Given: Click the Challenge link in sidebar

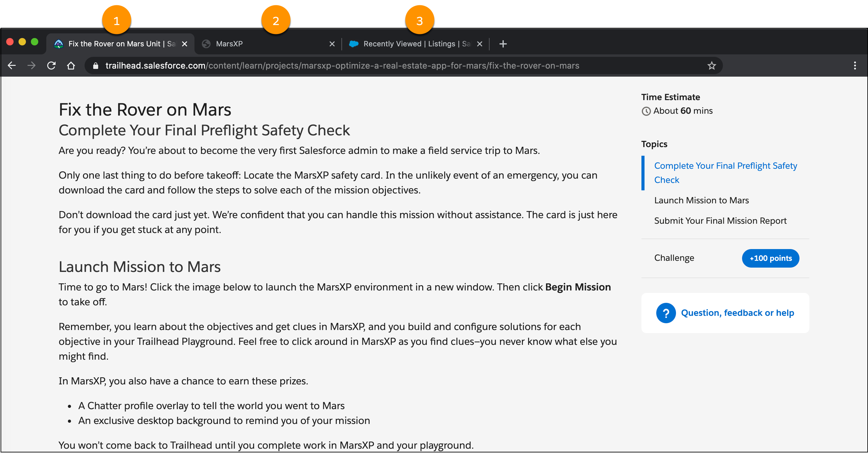Looking at the screenshot, I should 674,258.
